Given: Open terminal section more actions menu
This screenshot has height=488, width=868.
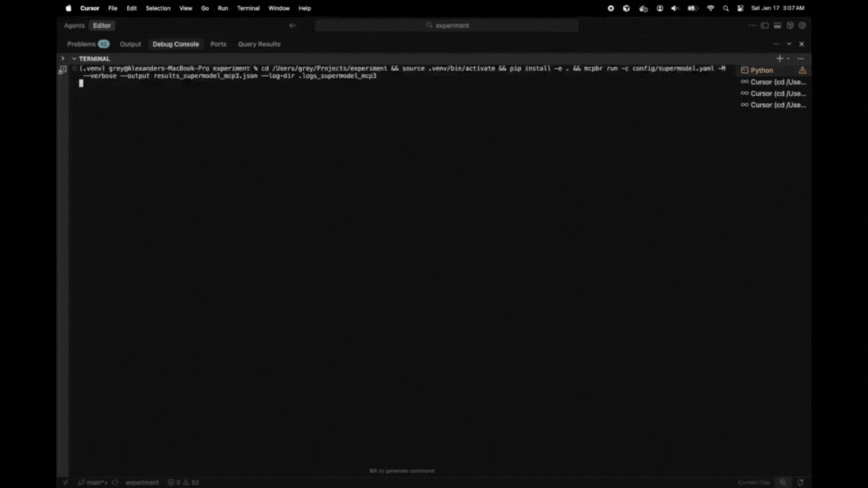Looking at the screenshot, I should point(800,59).
